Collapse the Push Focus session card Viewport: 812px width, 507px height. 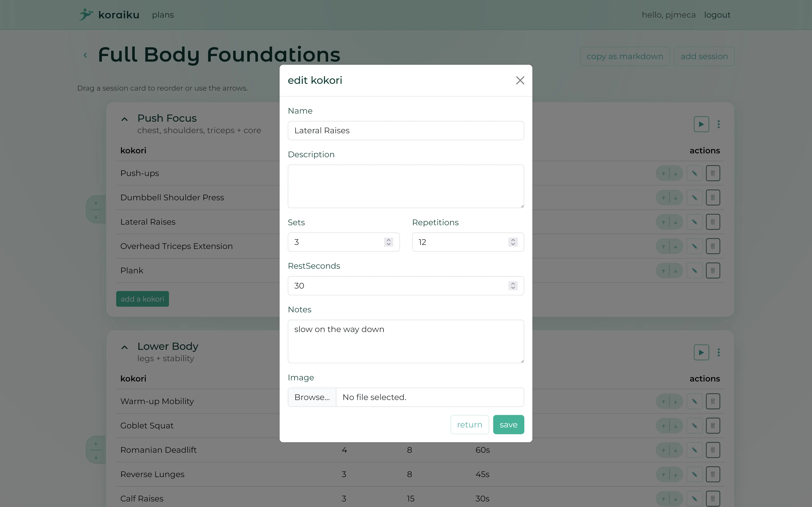coord(124,119)
